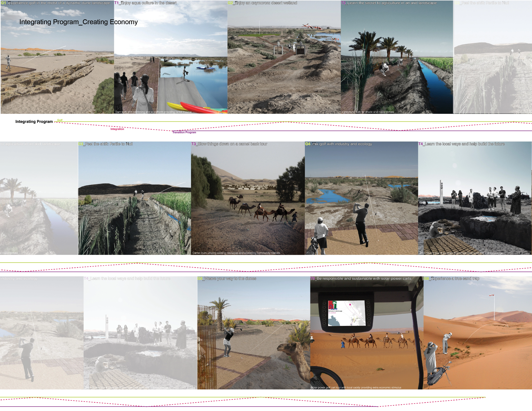
Task: Click the Integrating Program_Creating Economy title
Action: coord(79,22)
